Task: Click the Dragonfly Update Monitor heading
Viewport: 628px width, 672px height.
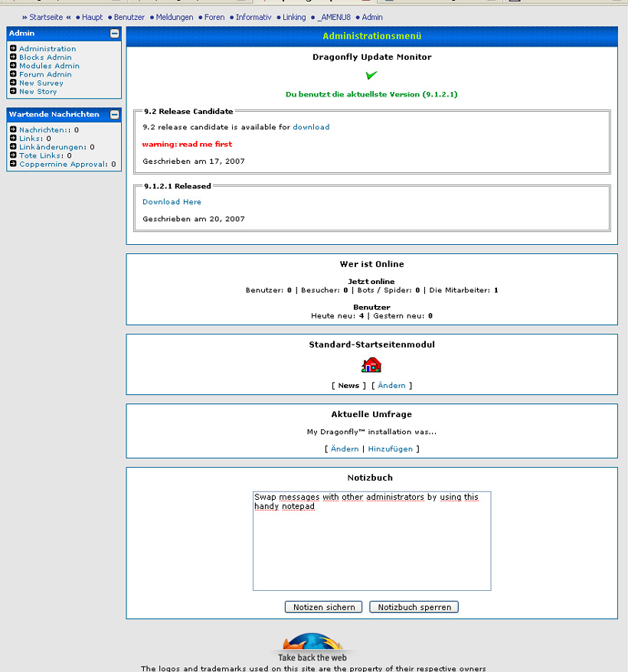Action: pos(372,57)
